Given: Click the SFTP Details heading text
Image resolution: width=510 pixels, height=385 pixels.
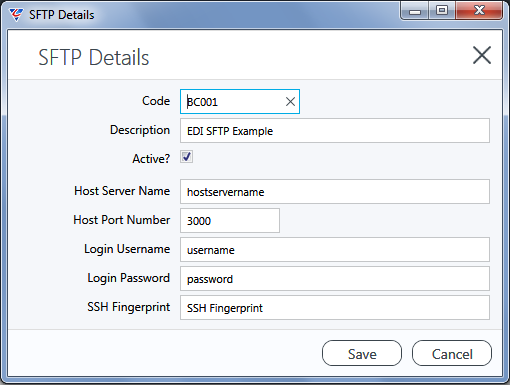Looking at the screenshot, I should click(94, 57).
